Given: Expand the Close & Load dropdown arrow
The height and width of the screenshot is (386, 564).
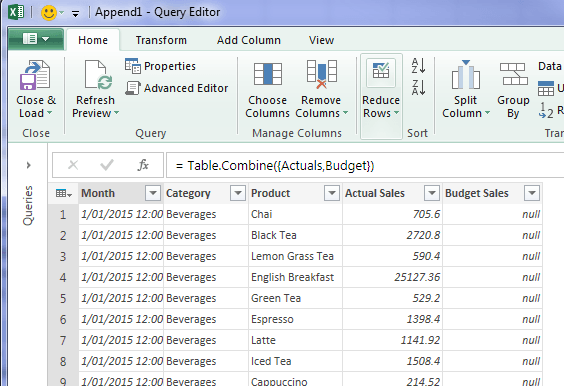Looking at the screenshot, I should click(x=49, y=113).
